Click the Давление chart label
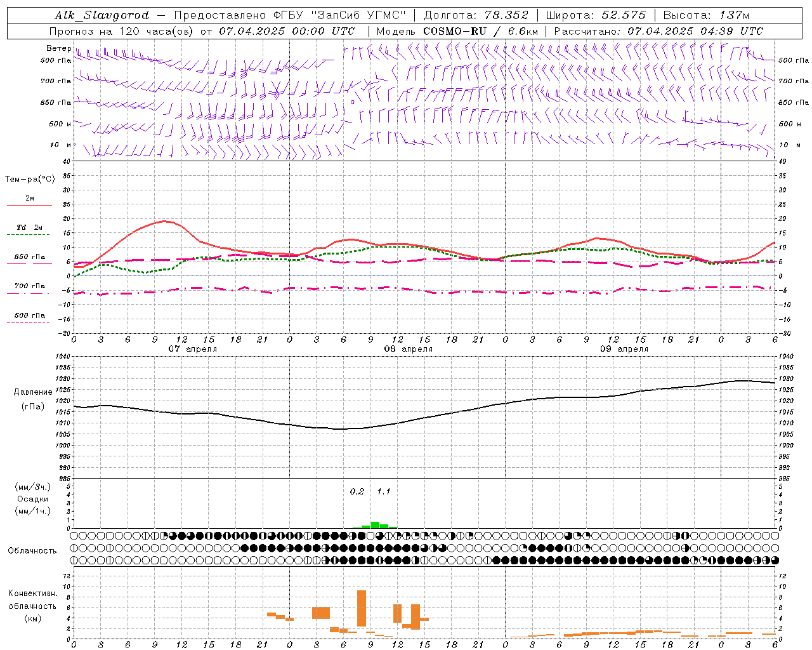The height and width of the screenshot is (650, 812). (32, 392)
